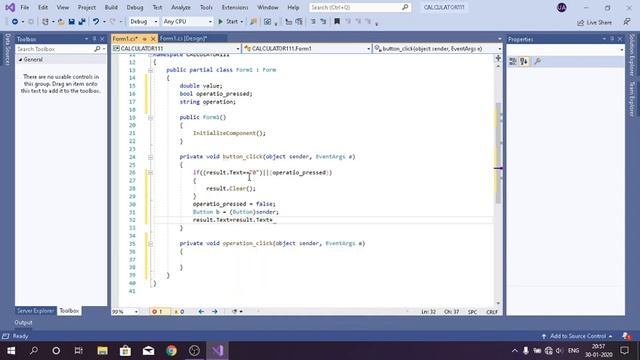Viewport: 640px width, 360px height.
Task: Toggle alphabetical sort in Properties panel
Action: [x=524, y=61]
